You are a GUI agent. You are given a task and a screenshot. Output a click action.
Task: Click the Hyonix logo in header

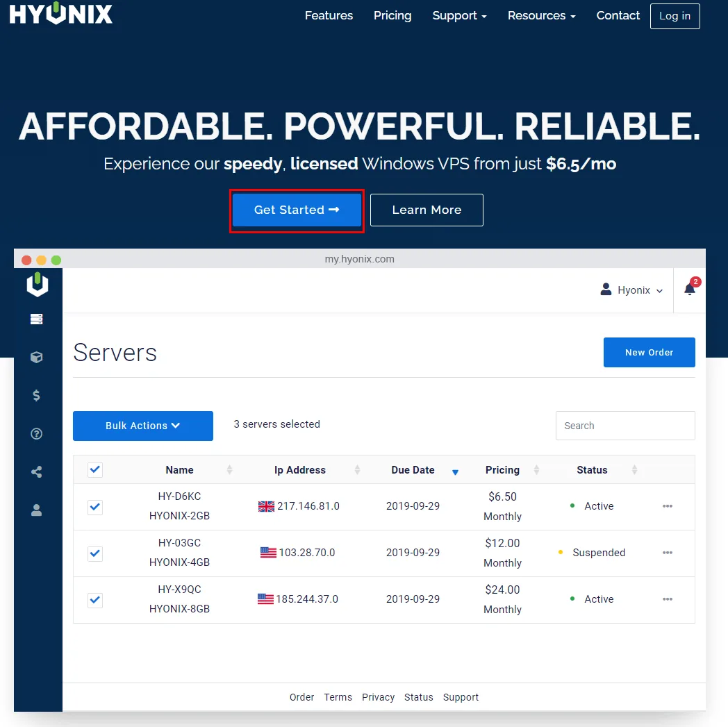pyautogui.click(x=61, y=13)
